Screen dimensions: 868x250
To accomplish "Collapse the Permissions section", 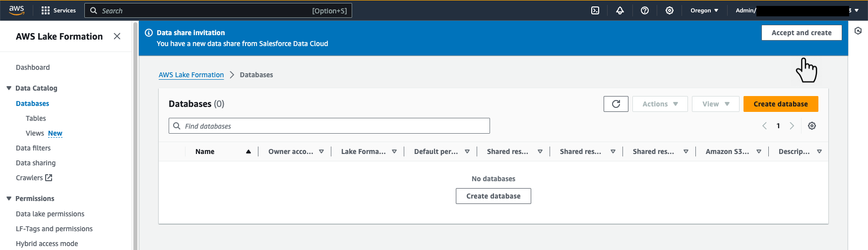I will 9,199.
